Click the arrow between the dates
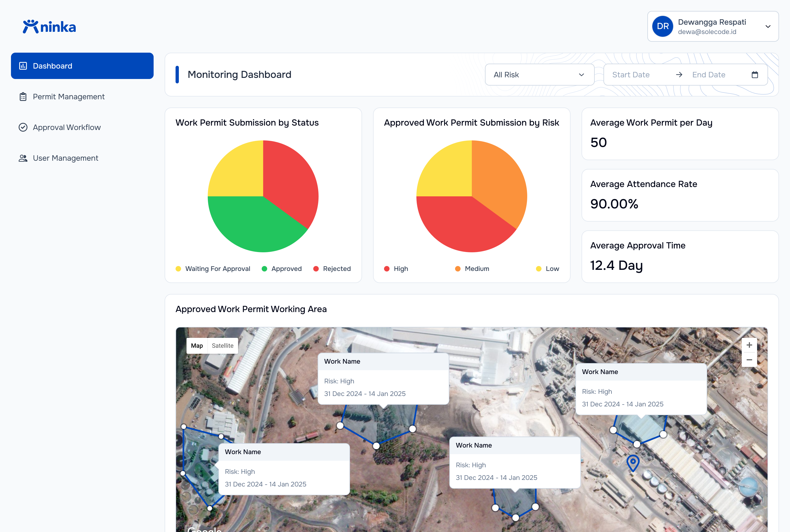This screenshot has height=532, width=790. click(x=679, y=75)
